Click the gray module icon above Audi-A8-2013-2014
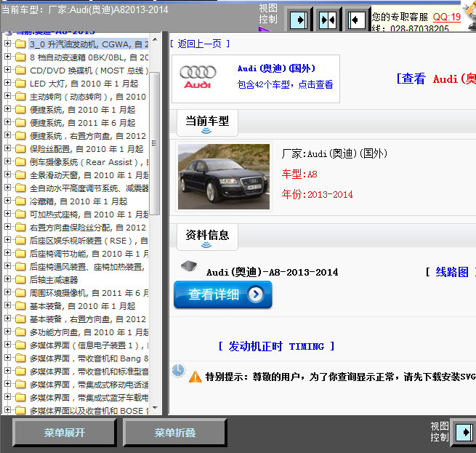 [x=189, y=265]
